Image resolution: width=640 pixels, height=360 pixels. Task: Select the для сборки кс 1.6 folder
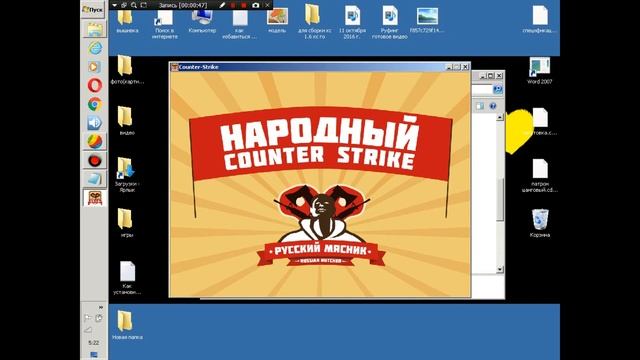point(314,22)
